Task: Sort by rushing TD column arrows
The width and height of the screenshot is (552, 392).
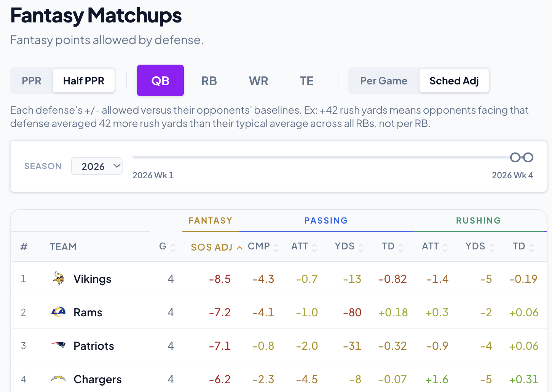Action: pyautogui.click(x=531, y=248)
